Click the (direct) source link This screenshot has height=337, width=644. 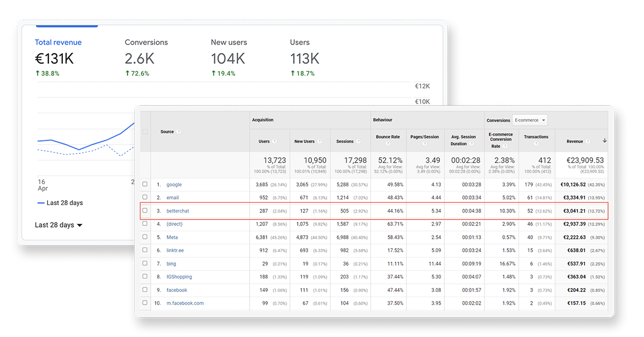pos(174,224)
